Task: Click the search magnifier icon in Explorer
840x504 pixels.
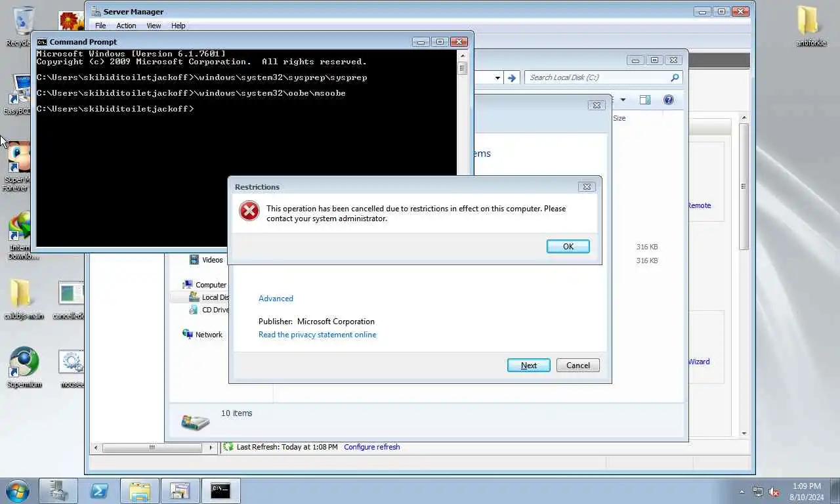Action: click(x=675, y=77)
